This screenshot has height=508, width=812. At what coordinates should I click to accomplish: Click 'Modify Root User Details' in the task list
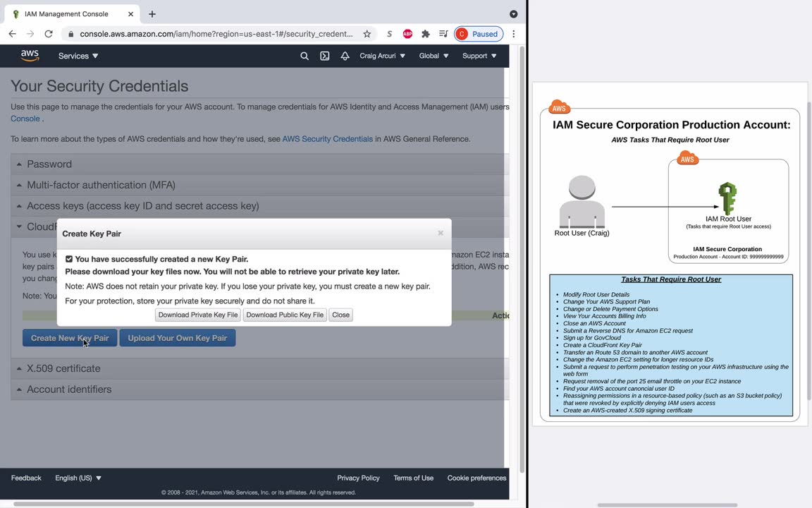(x=596, y=294)
